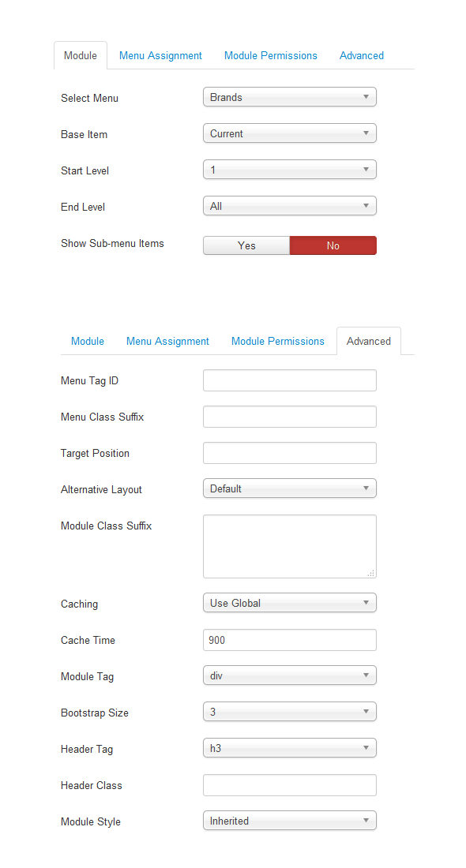Viewport: 466px width, 868px height.
Task: Open the Alternative Layout dropdown
Action: point(290,488)
